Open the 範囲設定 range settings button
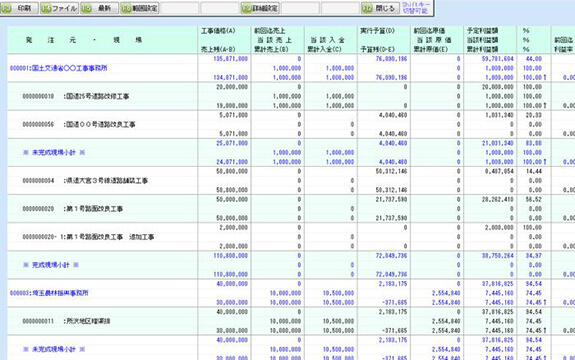Viewport: 575px width, 360px height. [140, 8]
